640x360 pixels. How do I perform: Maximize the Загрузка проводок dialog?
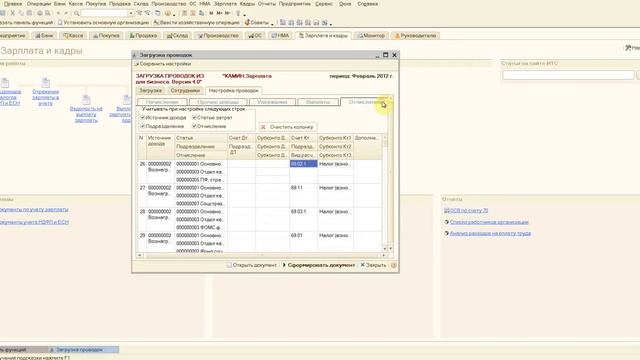click(385, 55)
